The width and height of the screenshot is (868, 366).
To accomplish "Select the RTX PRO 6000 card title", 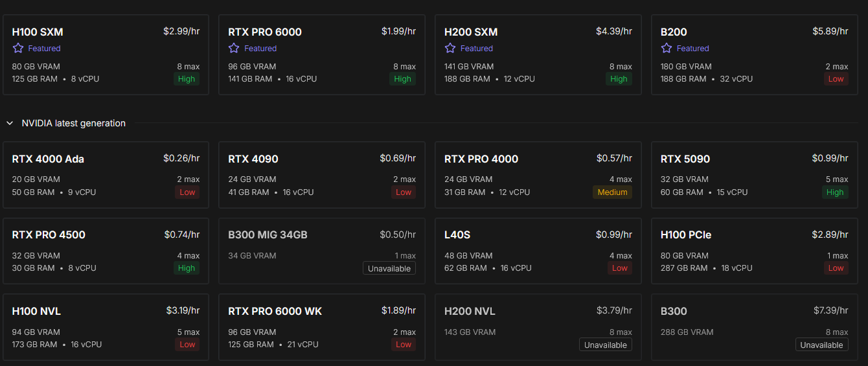I will point(265,32).
